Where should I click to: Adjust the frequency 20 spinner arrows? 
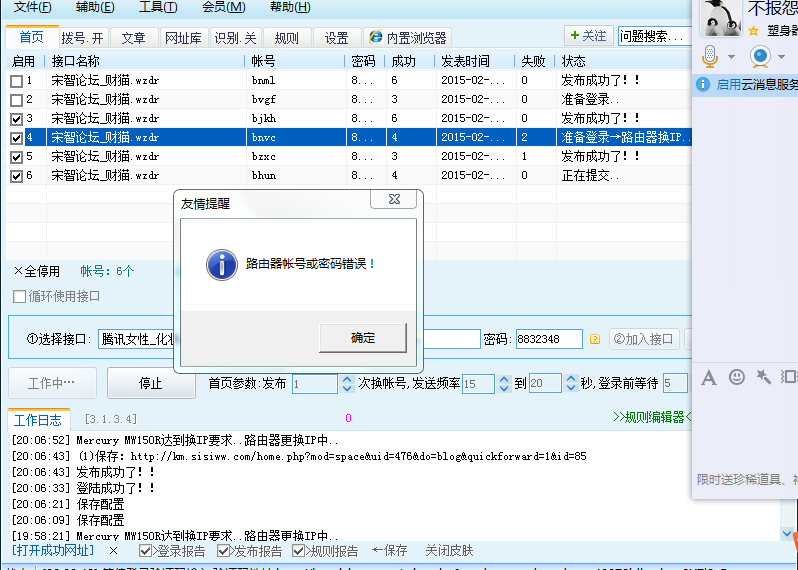pyautogui.click(x=571, y=383)
